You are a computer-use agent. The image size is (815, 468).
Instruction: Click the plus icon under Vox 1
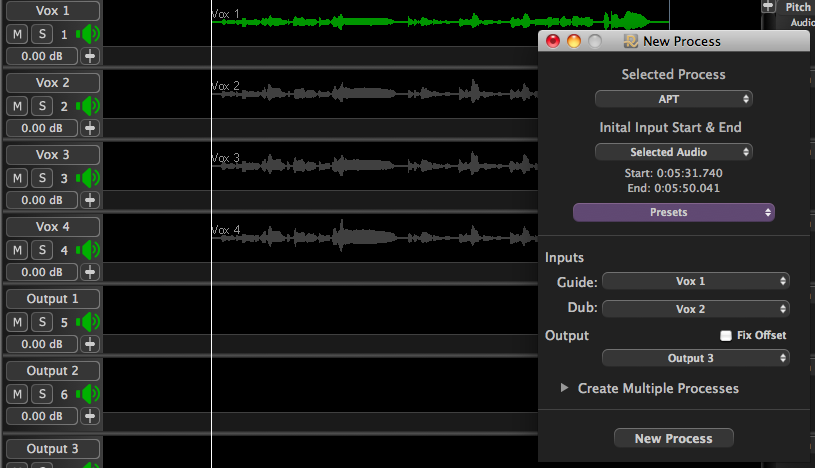point(90,56)
